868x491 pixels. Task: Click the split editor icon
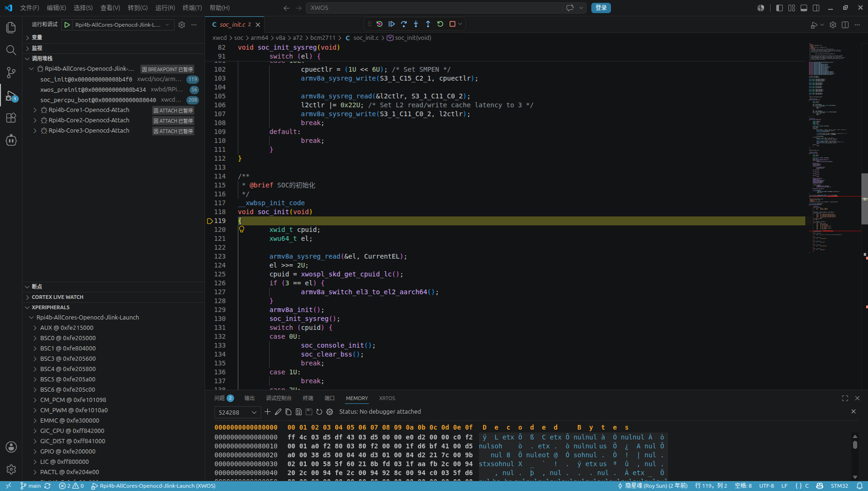pyautogui.click(x=845, y=25)
